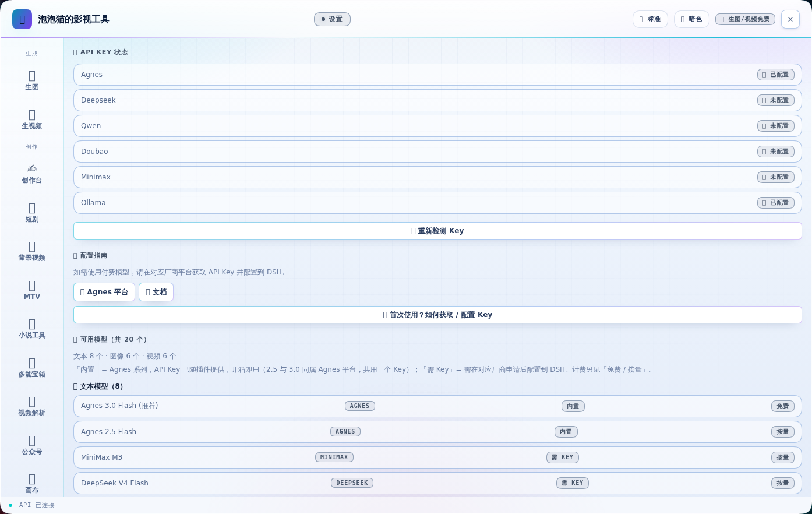Click the AGNES tag on Agnes 3.0 Flash
The image size is (812, 514).
tap(360, 406)
